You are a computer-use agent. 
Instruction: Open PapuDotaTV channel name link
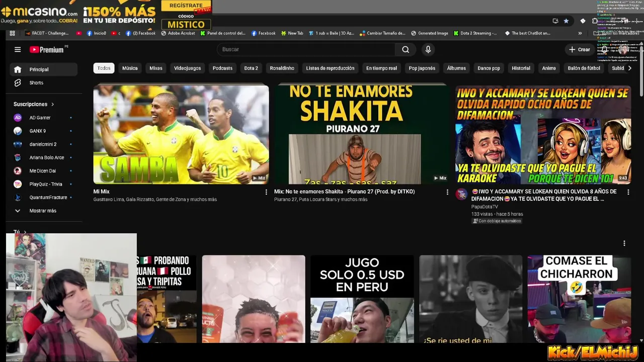[x=485, y=207]
